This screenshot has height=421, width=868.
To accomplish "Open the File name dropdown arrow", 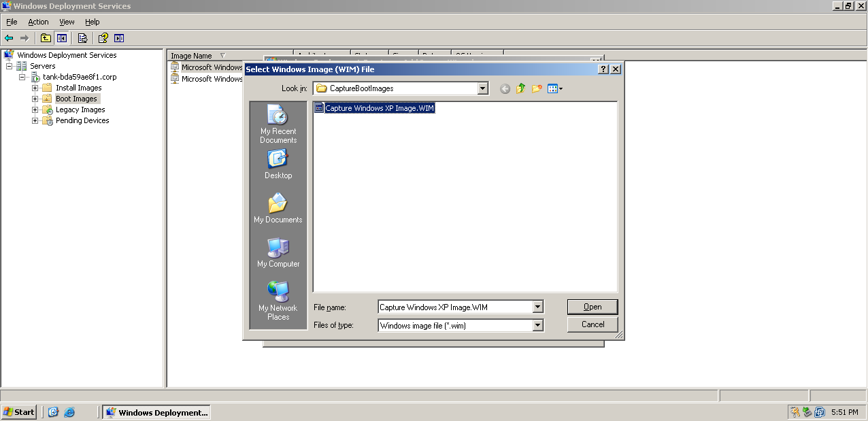I will (x=538, y=307).
